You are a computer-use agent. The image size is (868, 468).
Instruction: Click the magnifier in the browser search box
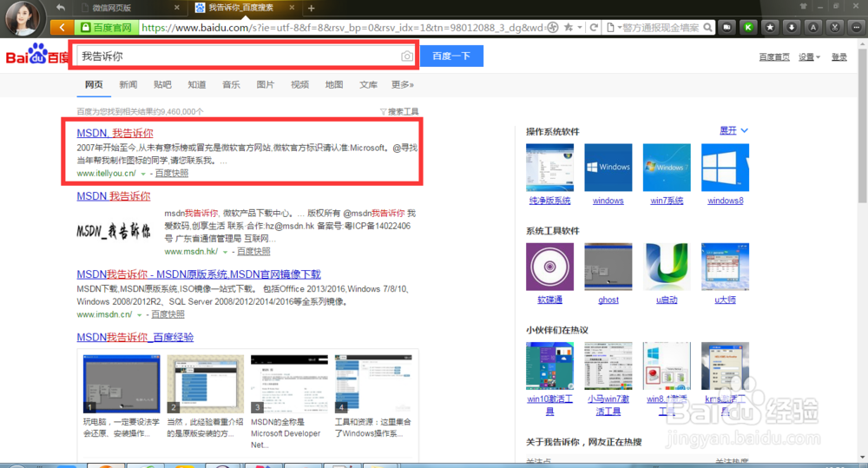click(707, 27)
